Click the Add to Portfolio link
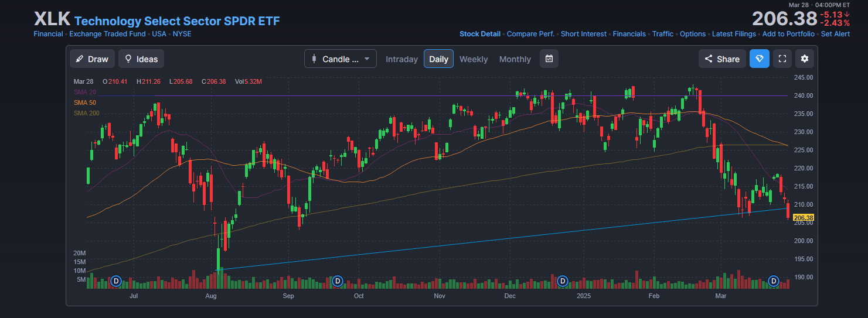868x318 pixels. pos(788,34)
